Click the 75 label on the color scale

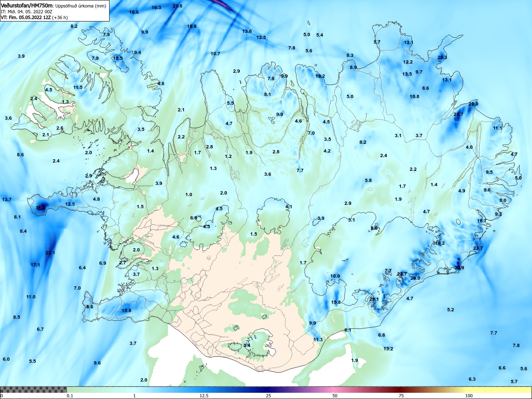click(401, 396)
